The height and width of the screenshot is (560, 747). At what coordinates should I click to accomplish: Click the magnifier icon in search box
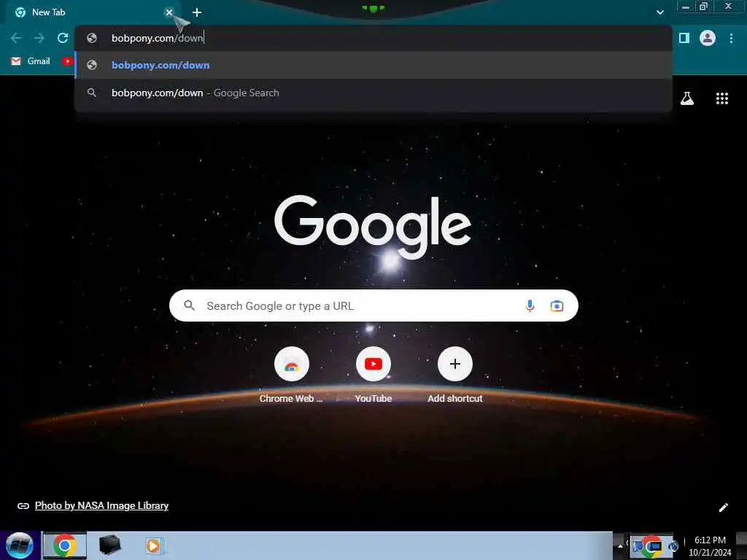point(189,306)
